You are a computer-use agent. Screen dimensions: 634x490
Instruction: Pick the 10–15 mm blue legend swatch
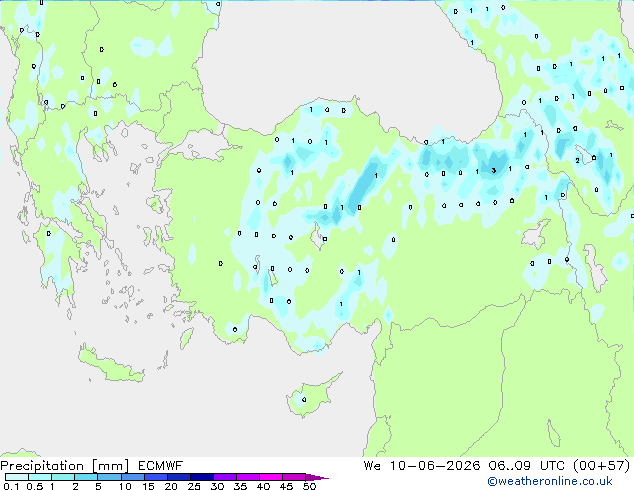pyautogui.click(x=132, y=477)
